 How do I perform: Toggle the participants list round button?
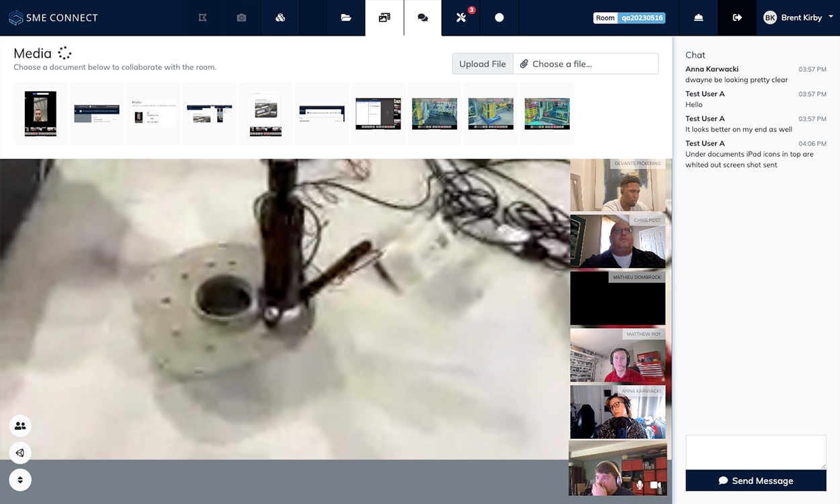pyautogui.click(x=20, y=425)
